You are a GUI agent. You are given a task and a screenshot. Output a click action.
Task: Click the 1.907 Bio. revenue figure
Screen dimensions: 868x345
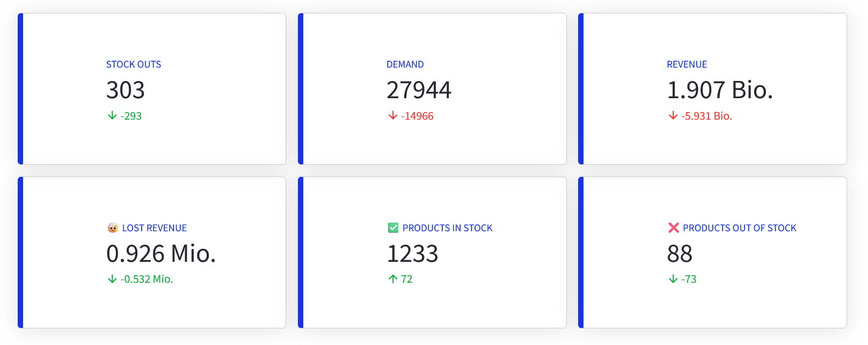tap(720, 90)
